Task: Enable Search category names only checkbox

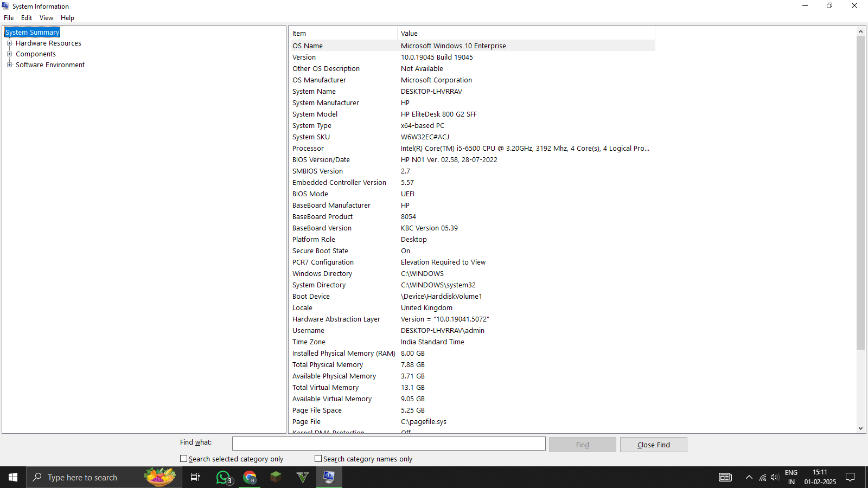Action: click(x=318, y=459)
